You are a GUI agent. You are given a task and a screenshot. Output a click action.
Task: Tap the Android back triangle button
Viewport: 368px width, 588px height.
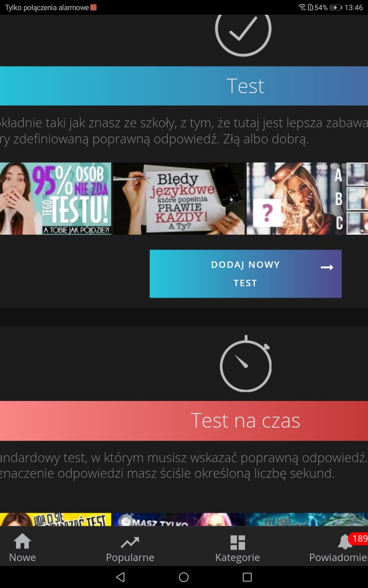(121, 577)
